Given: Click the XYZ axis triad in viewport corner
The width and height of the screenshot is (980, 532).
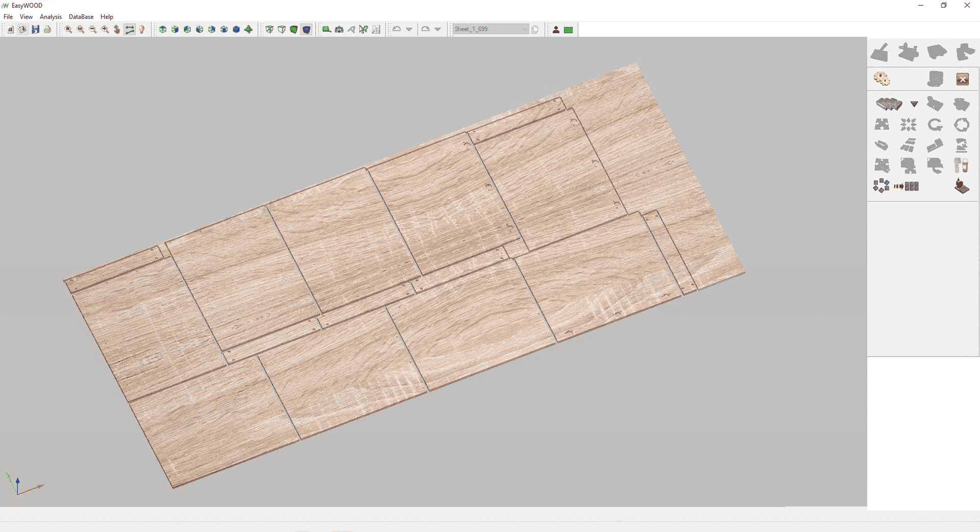Looking at the screenshot, I should tap(23, 484).
